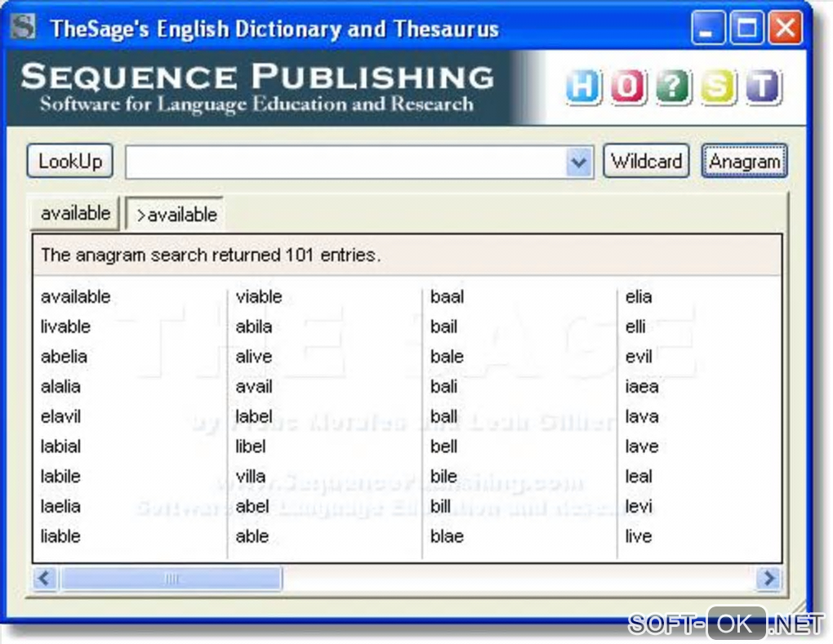Select the word 'viable'
833x644 pixels.
259,297
